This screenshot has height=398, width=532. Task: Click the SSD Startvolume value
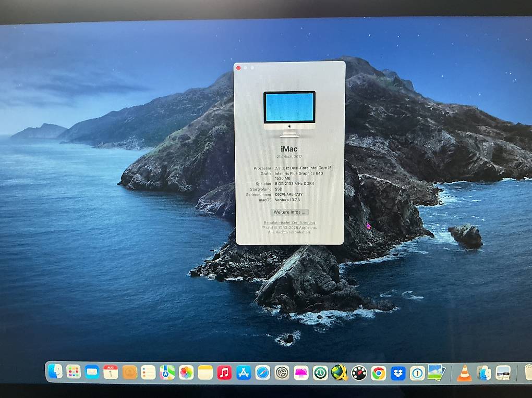point(279,189)
